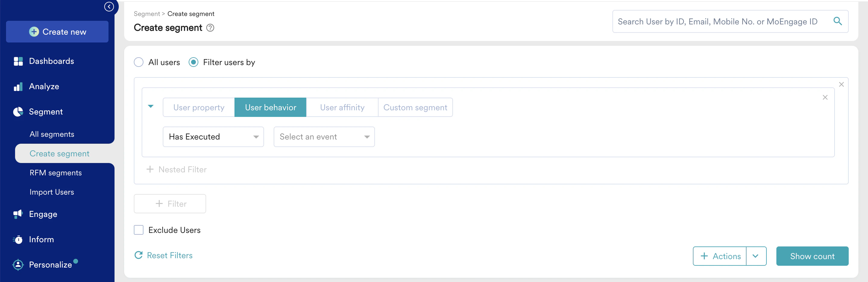Click the Personalize user icon

[18, 265]
